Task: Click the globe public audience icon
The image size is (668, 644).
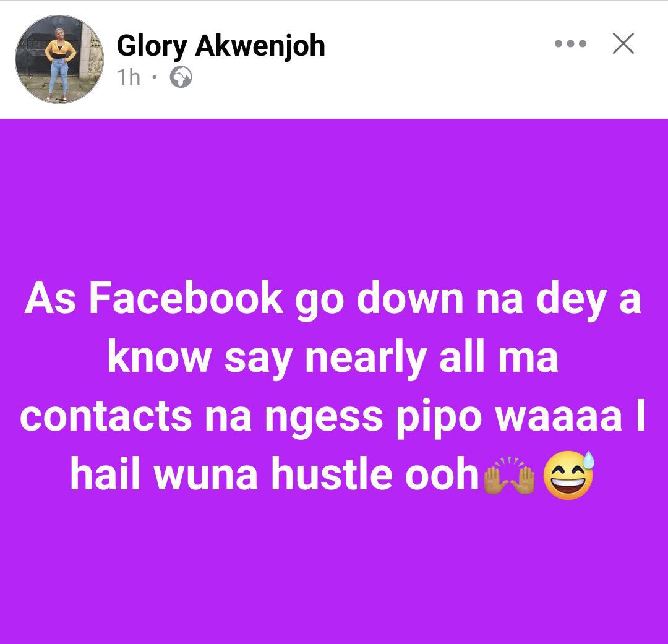Action: (181, 77)
